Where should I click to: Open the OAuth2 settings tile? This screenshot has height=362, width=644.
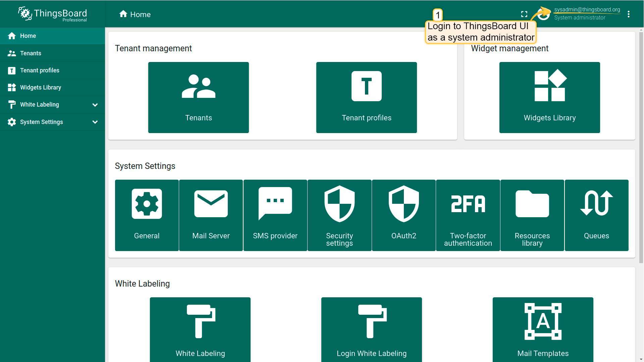coord(404,215)
